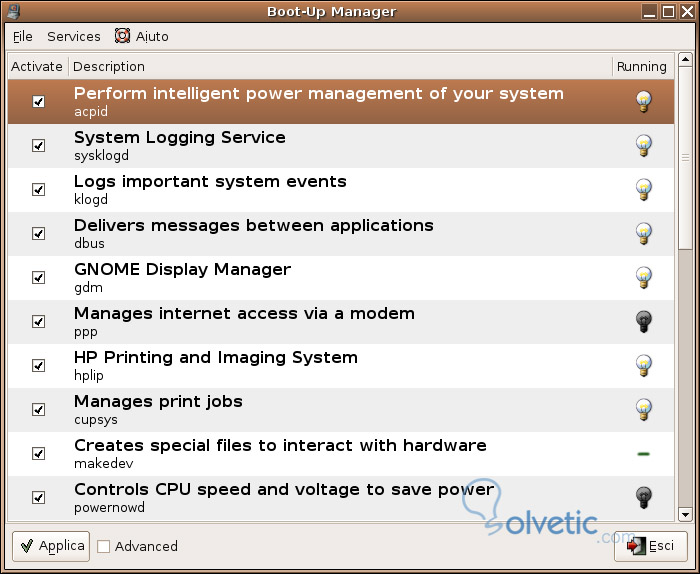Select 'System Logging Service' row text

pyautogui.click(x=179, y=137)
